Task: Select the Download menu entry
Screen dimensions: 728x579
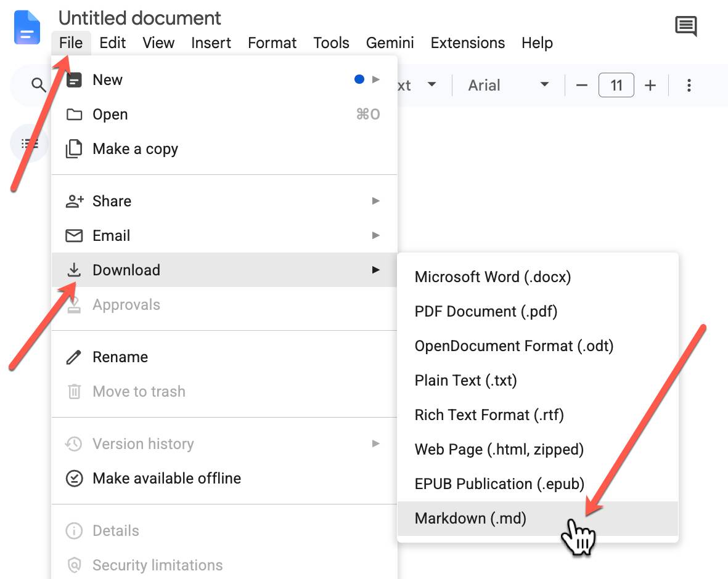Action: coord(224,270)
